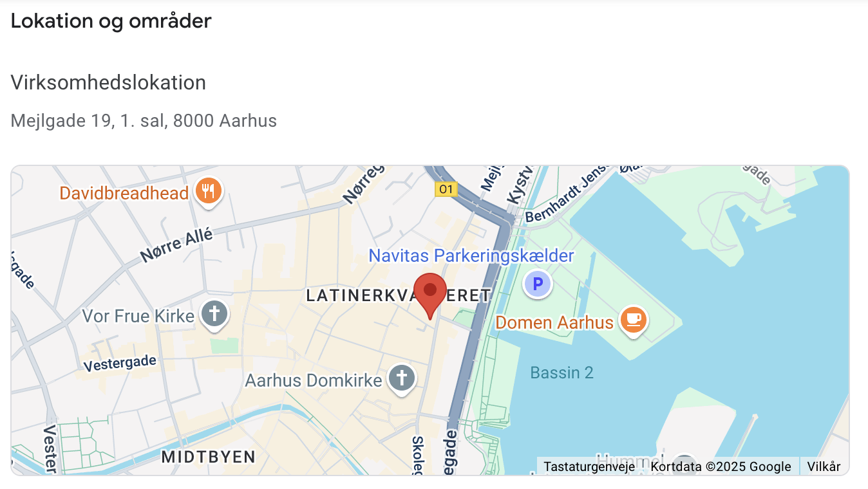Screen dimensions: 868x489
Task: Click the Aarhus Domkirke text label
Action: pyautogui.click(x=314, y=380)
